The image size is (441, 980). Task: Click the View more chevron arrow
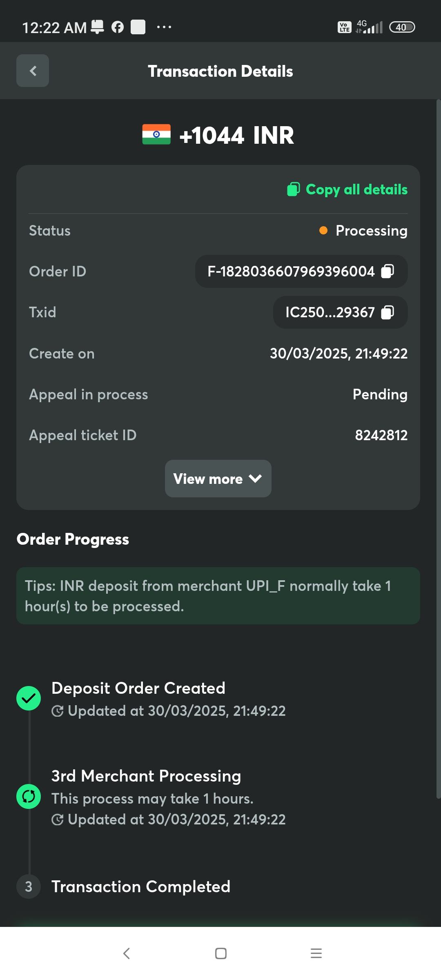[x=255, y=478]
